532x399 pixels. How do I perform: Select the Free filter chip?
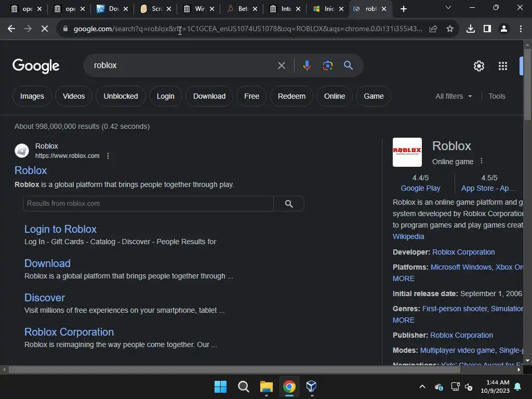point(251,96)
